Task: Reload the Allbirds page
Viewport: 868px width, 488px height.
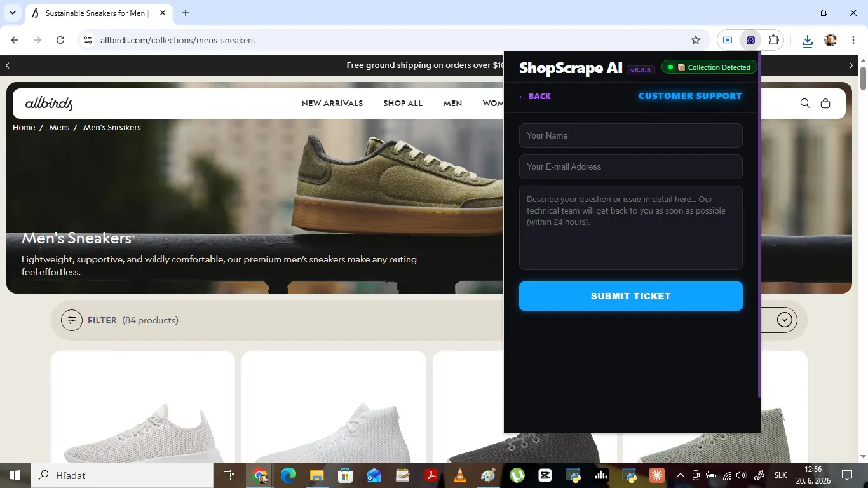Action: [x=60, y=40]
